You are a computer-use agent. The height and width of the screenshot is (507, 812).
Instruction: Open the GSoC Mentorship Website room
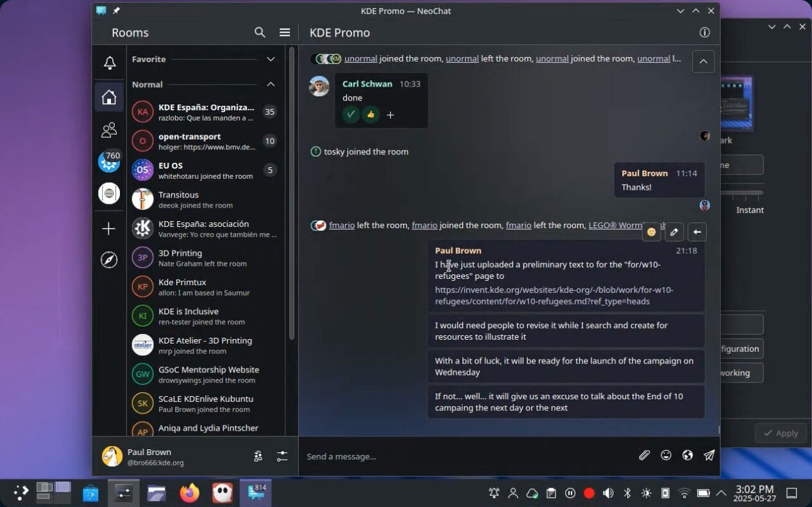(205, 374)
